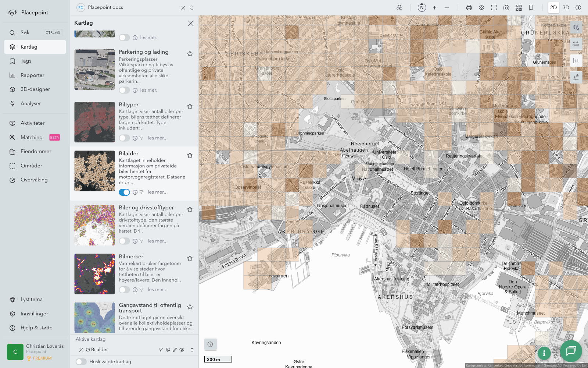
Task: Click the Biler og drivstofftyper thumbnail
Action: pyautogui.click(x=94, y=225)
